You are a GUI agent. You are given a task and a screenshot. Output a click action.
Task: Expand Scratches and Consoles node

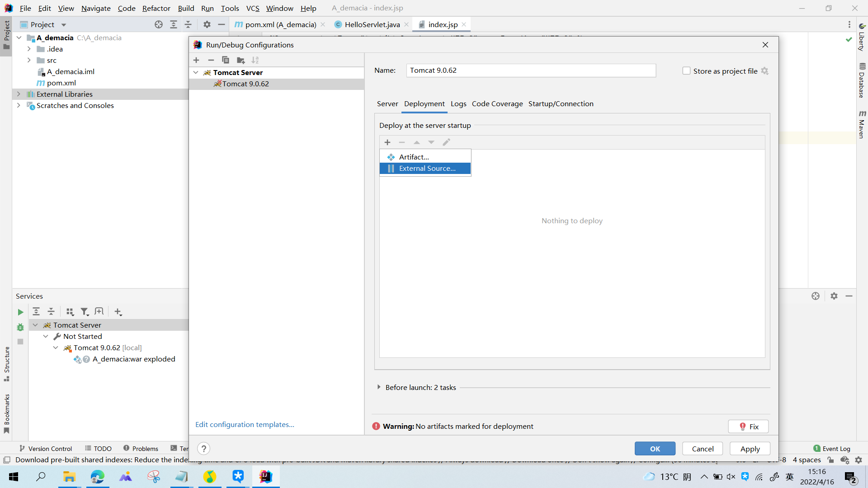(x=19, y=105)
